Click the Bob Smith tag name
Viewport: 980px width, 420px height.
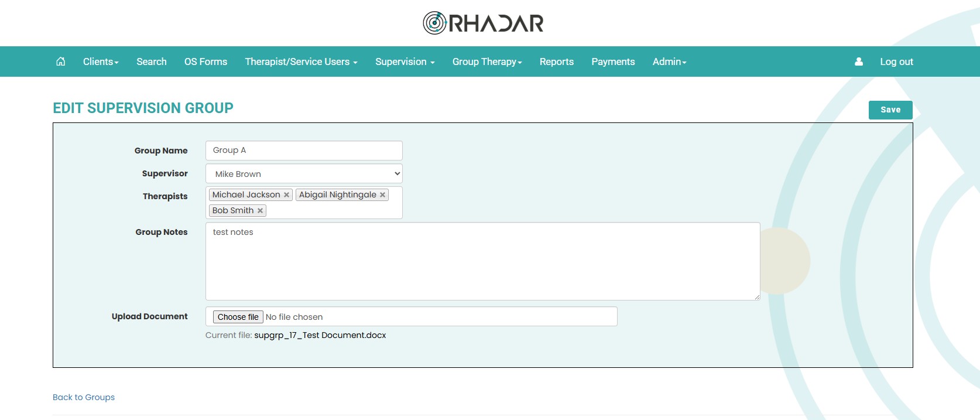pyautogui.click(x=233, y=210)
